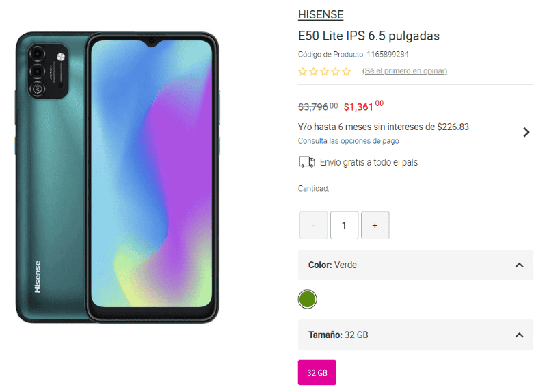This screenshot has height=392, width=547.
Task: Select the fourth rating star
Action: [x=336, y=71]
